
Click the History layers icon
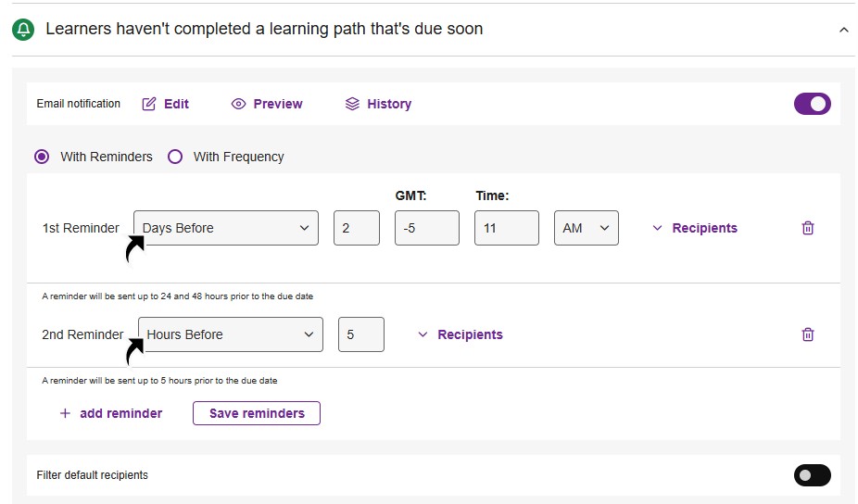click(352, 104)
